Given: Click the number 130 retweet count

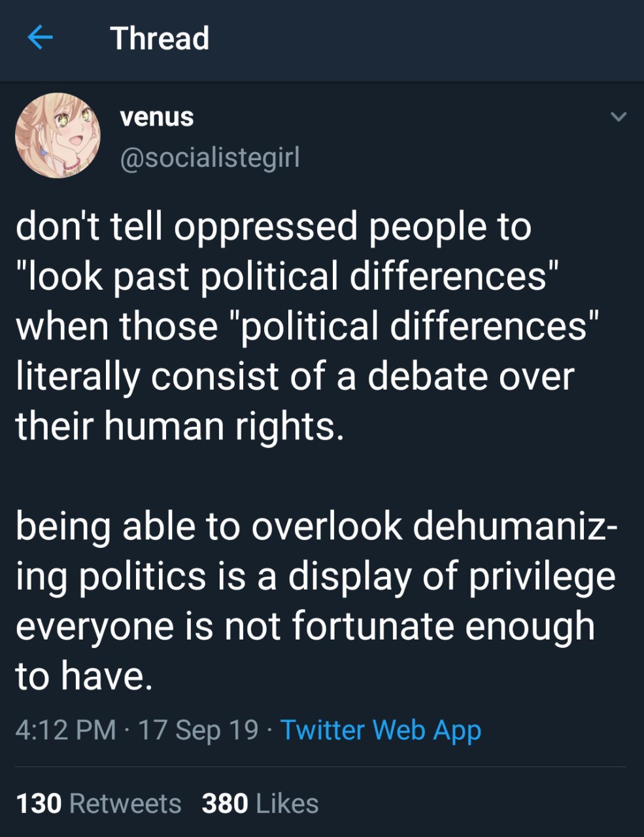Looking at the screenshot, I should (x=39, y=803).
